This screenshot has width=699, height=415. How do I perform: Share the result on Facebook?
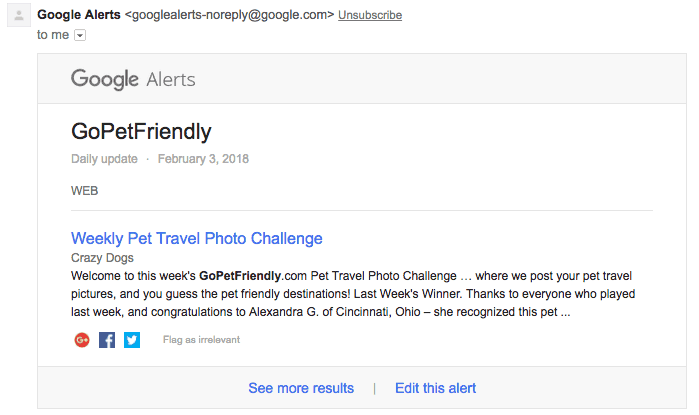coord(107,340)
